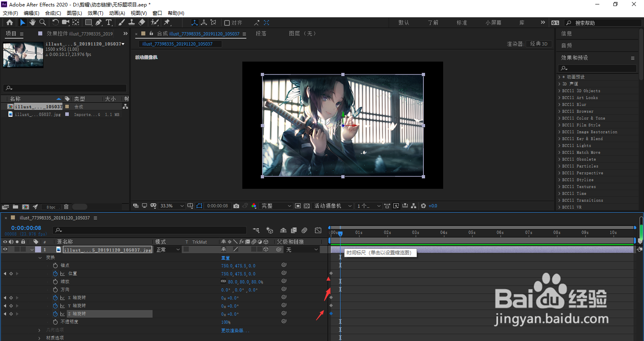Image resolution: width=644 pixels, height=341 pixels.
Task: Toggle the 对齐 snapping checkbox
Action: pos(227,23)
